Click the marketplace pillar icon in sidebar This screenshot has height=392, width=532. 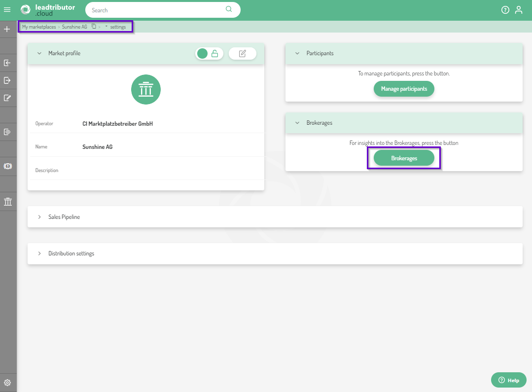7,202
